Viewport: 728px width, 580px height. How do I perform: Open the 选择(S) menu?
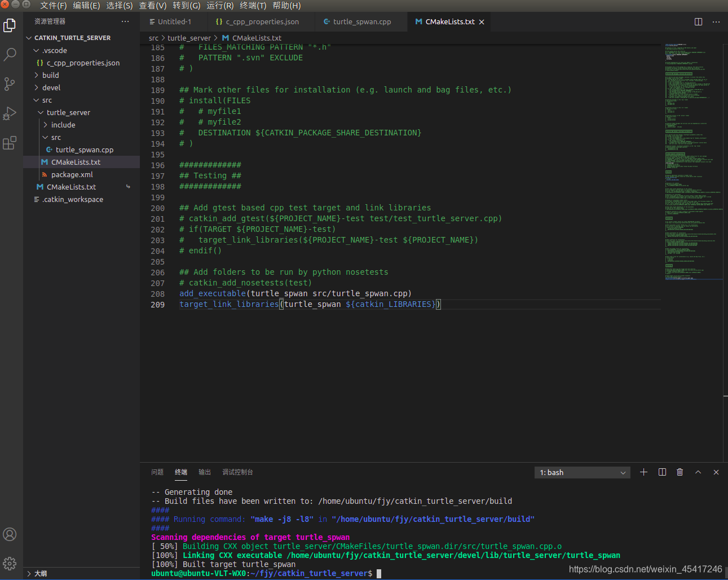click(120, 6)
